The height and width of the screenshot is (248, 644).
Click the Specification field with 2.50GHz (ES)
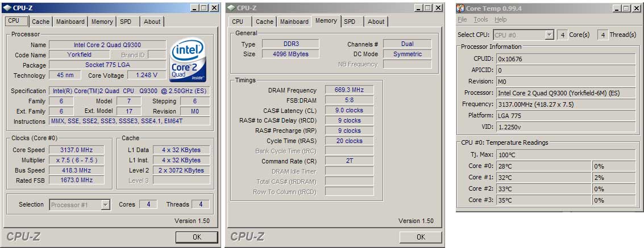click(x=130, y=91)
